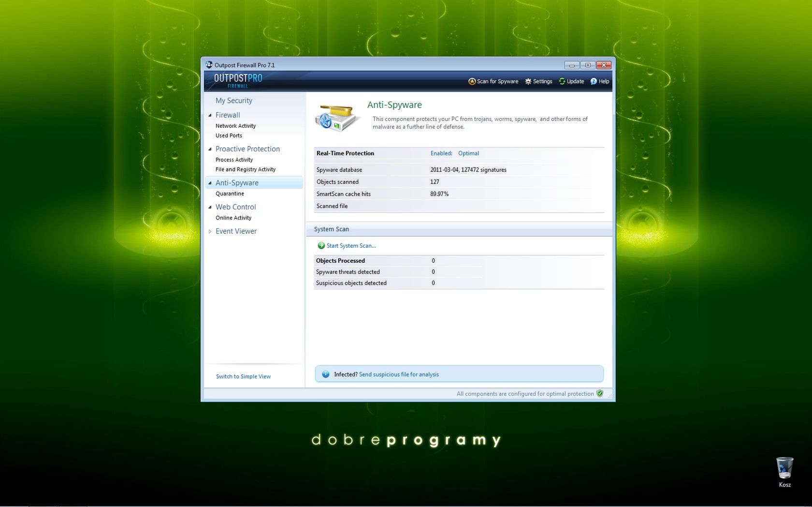Image resolution: width=812 pixels, height=507 pixels.
Task: Click the Anti-Spyware scanner illustration
Action: pyautogui.click(x=337, y=118)
